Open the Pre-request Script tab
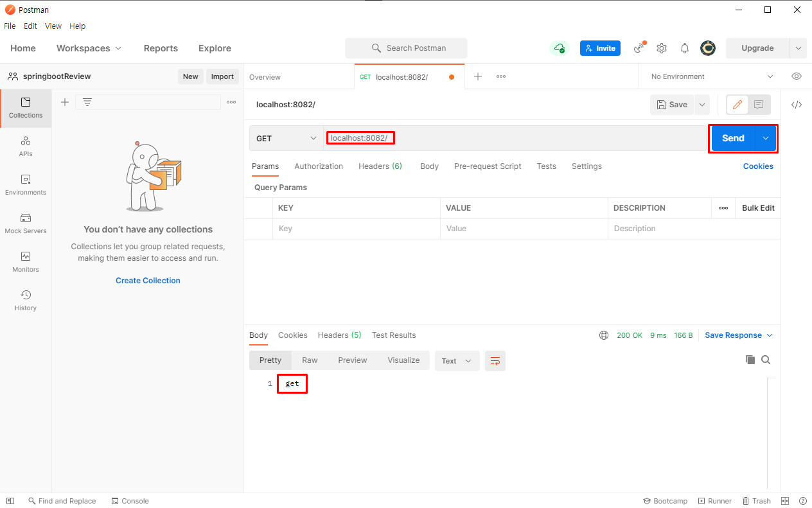 488,166
